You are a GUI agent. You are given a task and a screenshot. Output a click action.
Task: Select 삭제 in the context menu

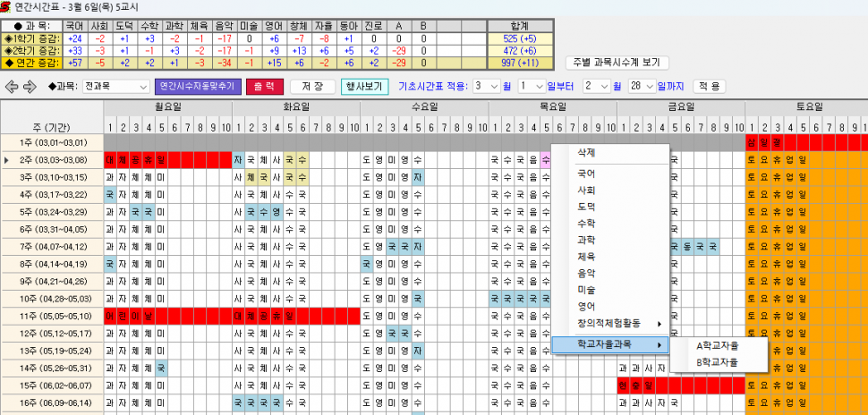click(587, 152)
